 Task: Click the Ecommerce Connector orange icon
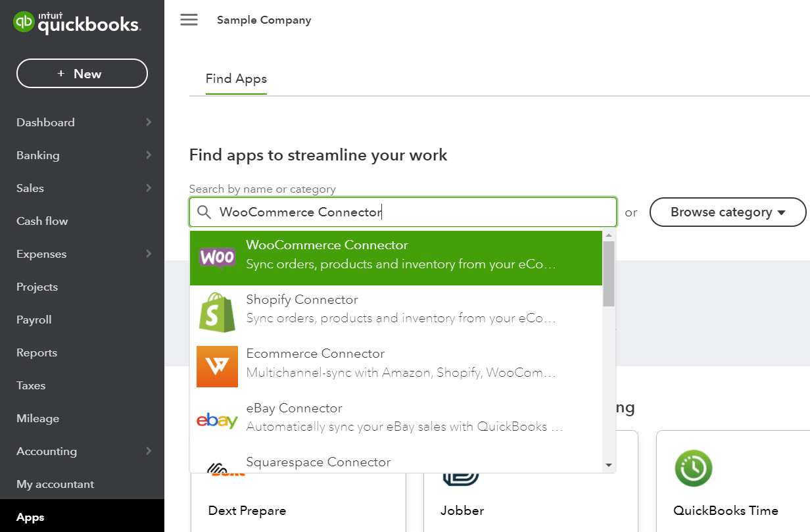pos(217,366)
